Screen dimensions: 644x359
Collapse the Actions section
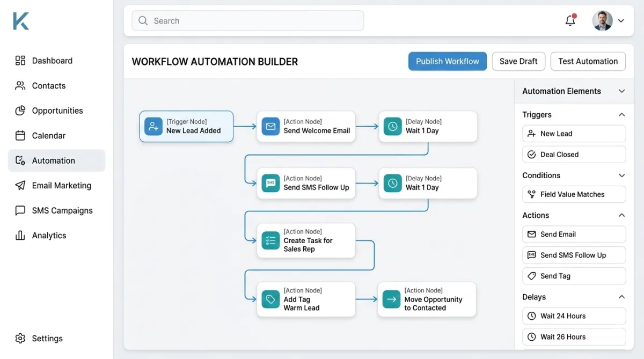(621, 215)
